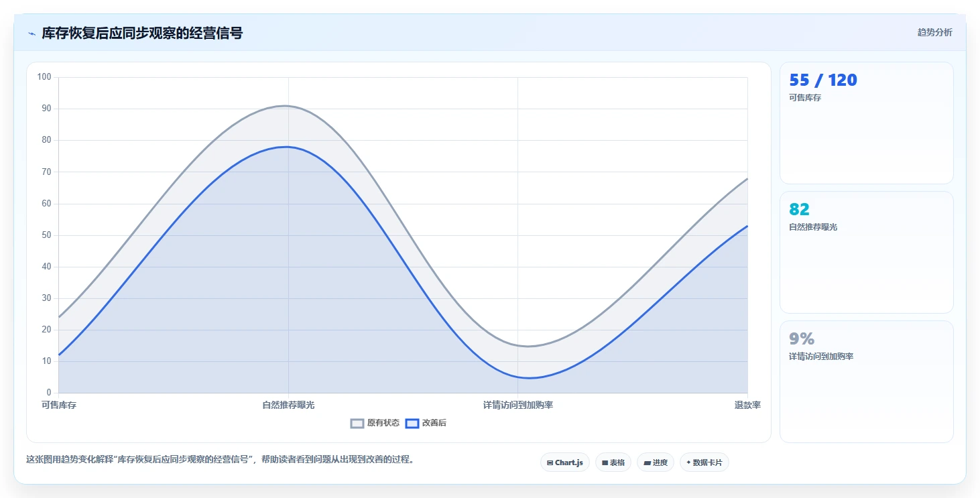The height and width of the screenshot is (498, 980).
Task: Click the gray line endpoint at 退款率
Action: click(747, 178)
